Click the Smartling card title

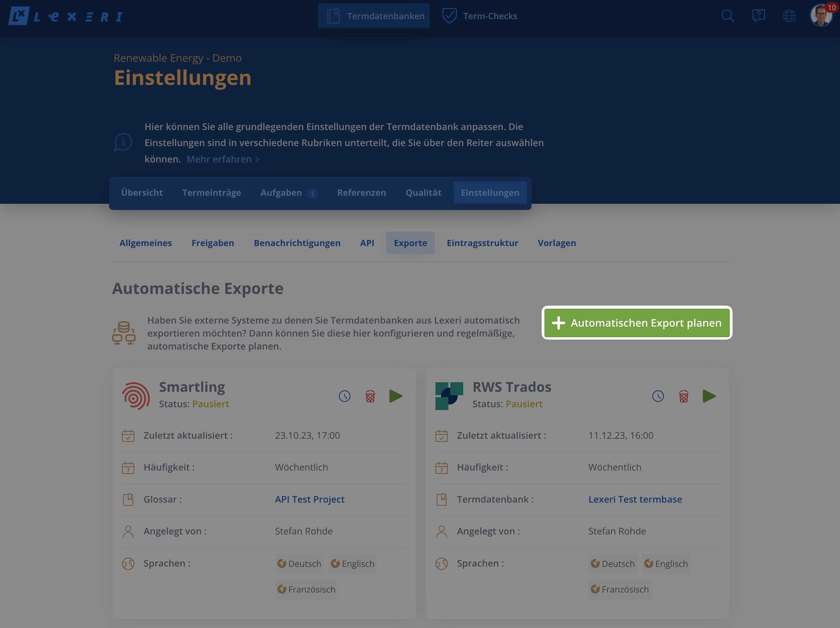tap(192, 387)
